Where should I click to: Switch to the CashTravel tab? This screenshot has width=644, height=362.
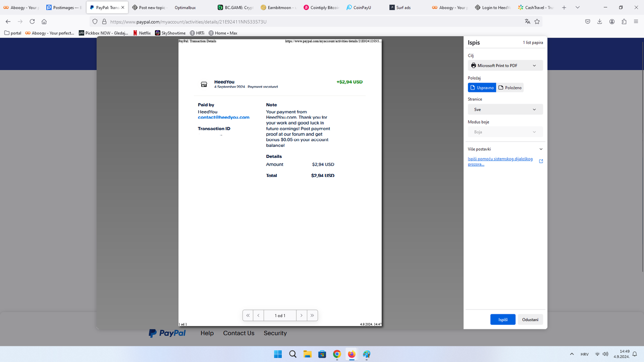(535, 8)
